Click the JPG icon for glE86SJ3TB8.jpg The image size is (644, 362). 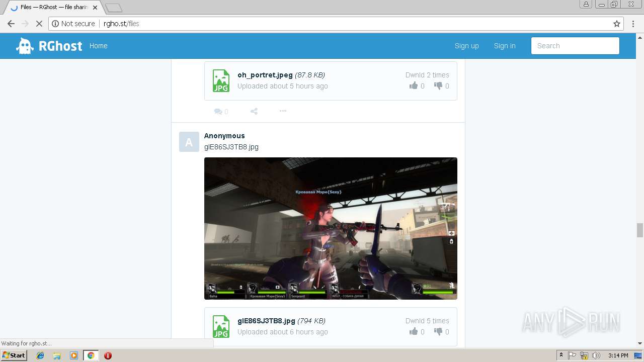221,326
